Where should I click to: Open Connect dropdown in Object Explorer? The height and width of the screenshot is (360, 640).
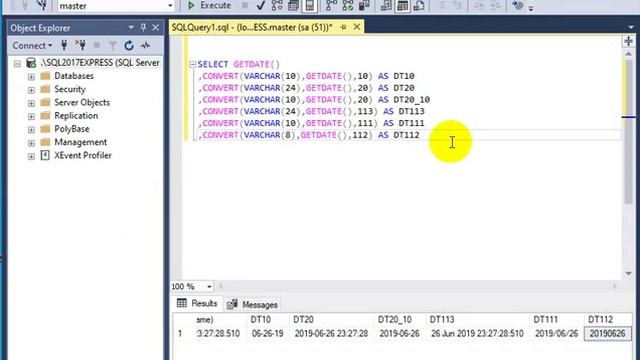tap(32, 46)
